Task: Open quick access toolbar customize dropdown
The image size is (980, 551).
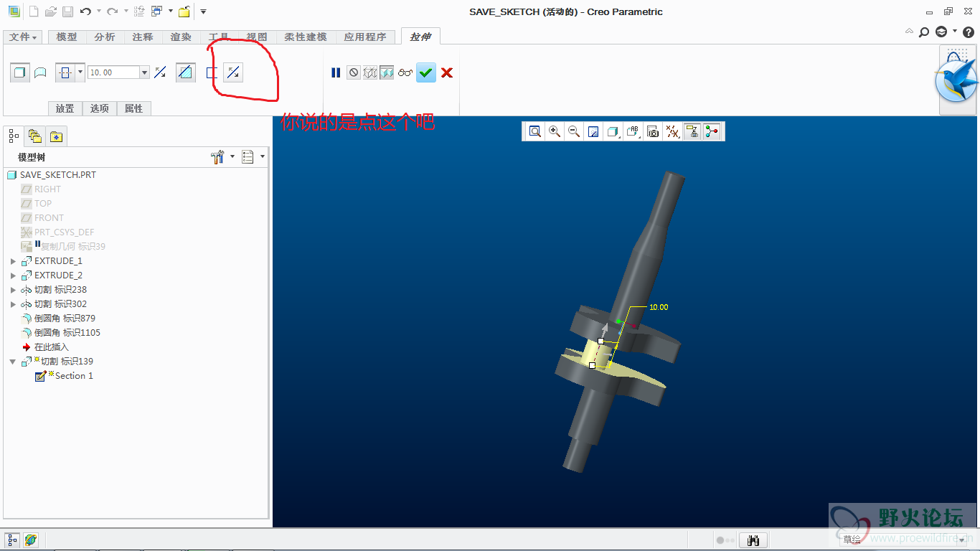Action: (203, 11)
